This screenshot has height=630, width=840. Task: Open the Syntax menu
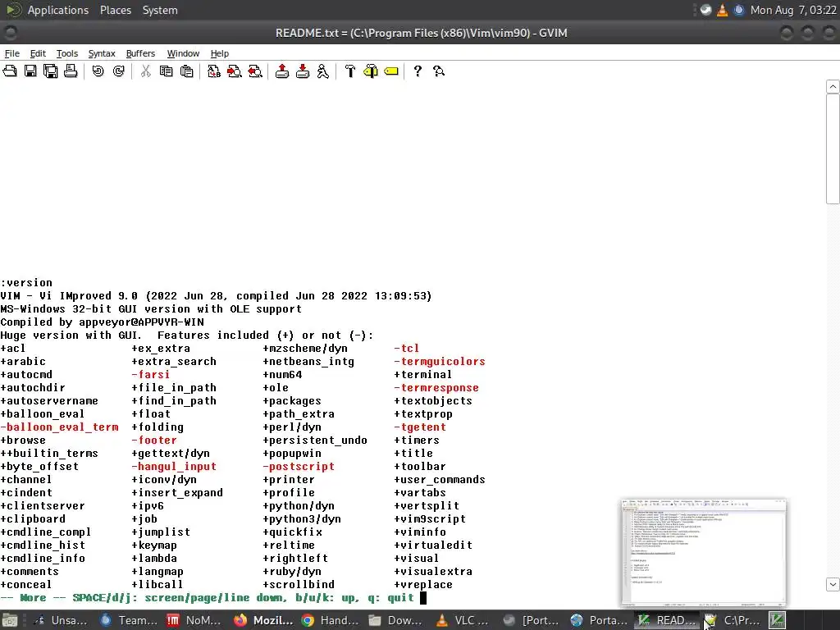(102, 53)
